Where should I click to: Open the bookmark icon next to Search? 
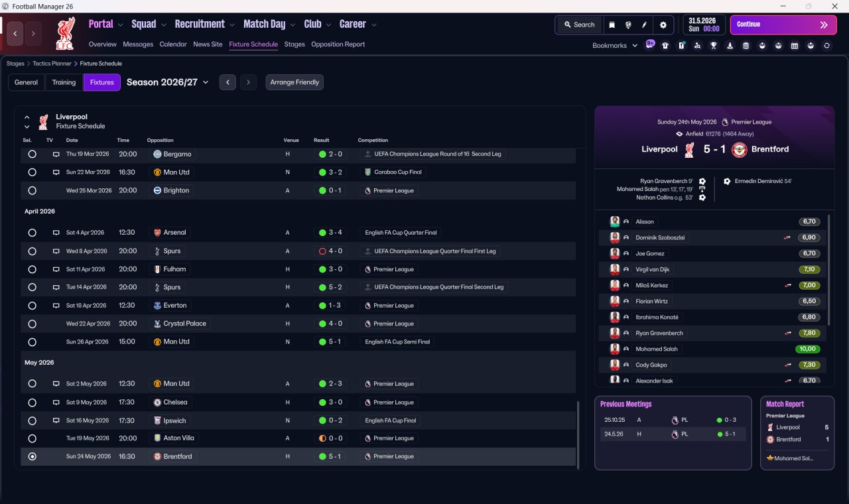[x=612, y=25]
